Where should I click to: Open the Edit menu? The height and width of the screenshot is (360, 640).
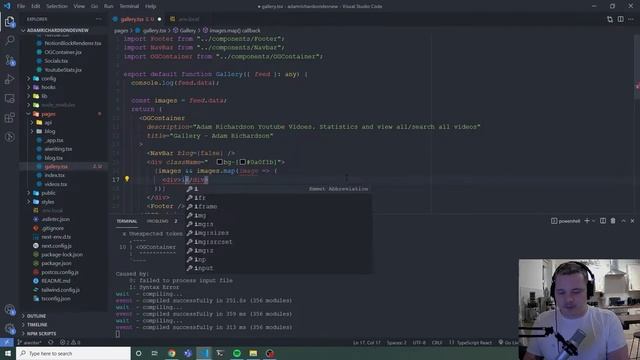click(36, 6)
